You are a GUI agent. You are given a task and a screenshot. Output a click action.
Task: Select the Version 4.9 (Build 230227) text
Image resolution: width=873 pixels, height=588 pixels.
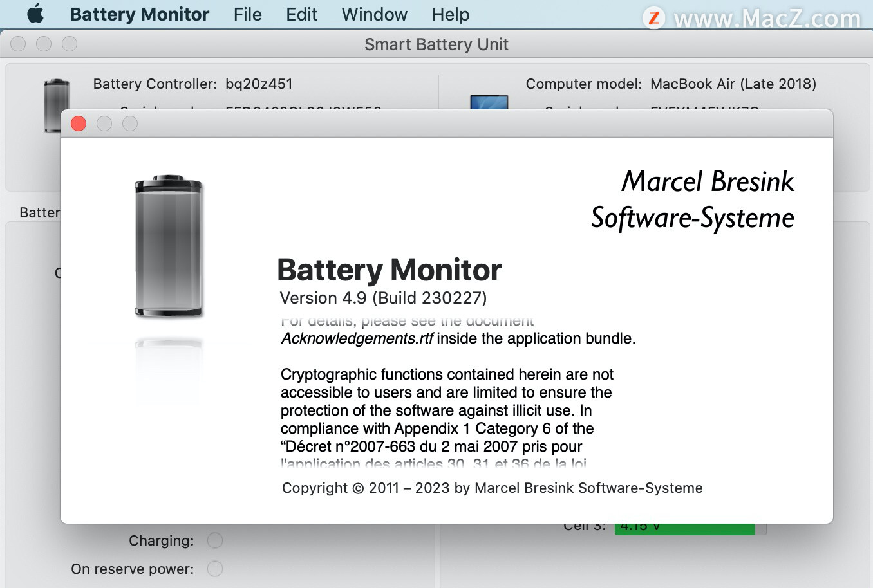(x=383, y=298)
